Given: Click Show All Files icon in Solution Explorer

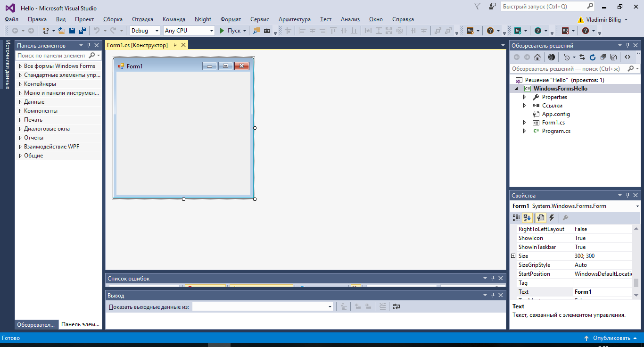Looking at the screenshot, I should click(613, 57).
